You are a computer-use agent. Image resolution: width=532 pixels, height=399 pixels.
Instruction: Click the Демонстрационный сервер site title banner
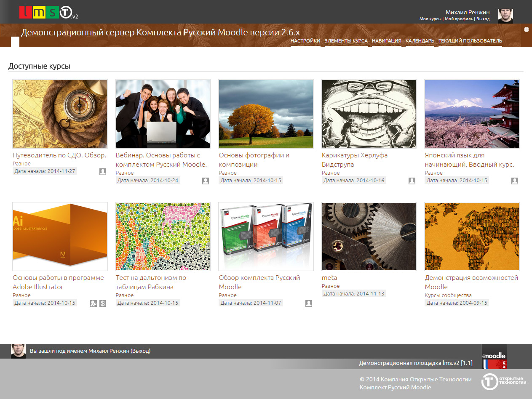[x=160, y=32]
